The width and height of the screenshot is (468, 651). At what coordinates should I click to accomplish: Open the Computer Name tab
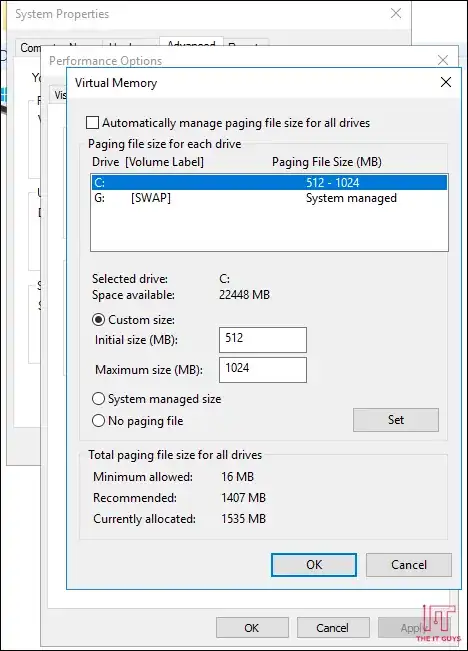(30, 48)
